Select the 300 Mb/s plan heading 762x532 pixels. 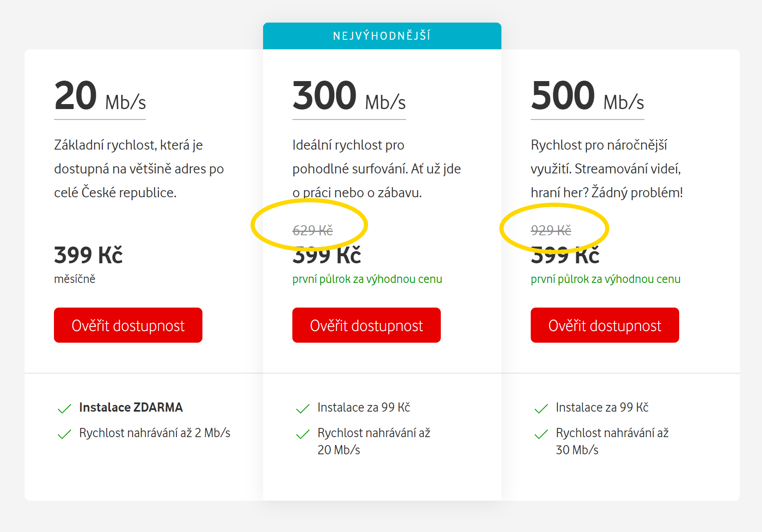pyautogui.click(x=349, y=97)
